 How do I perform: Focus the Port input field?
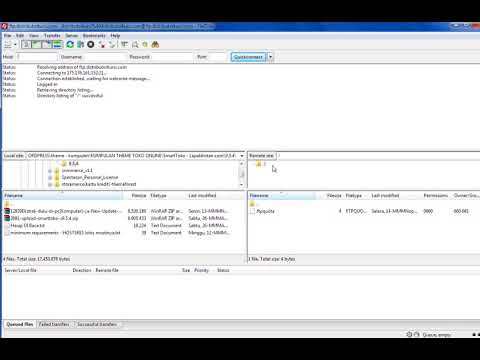tap(218, 57)
